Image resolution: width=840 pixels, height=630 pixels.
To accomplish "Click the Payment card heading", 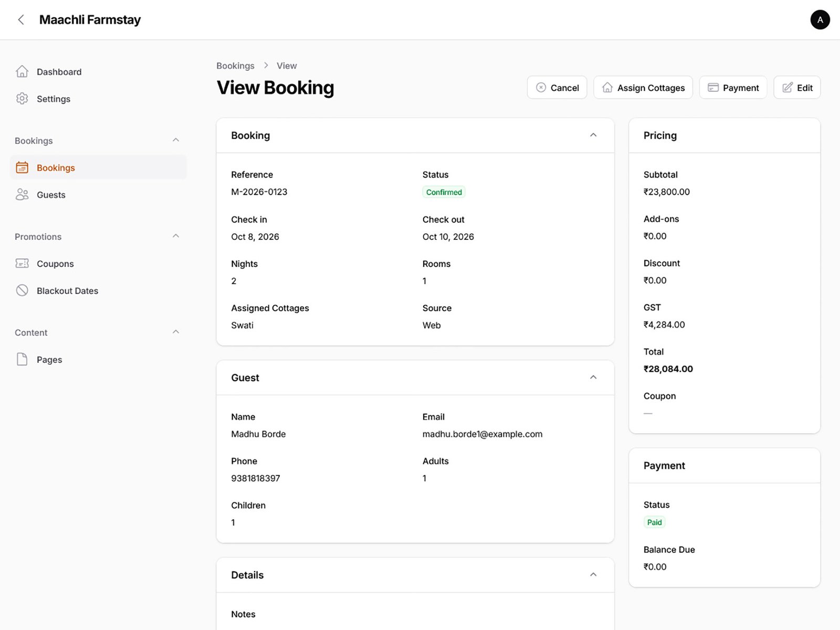I will [664, 466].
